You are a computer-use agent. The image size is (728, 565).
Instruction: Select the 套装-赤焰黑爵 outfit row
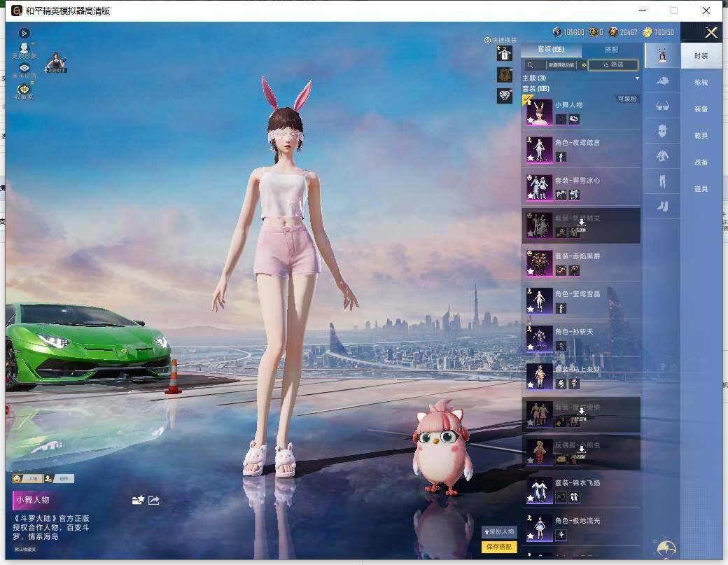(x=581, y=263)
